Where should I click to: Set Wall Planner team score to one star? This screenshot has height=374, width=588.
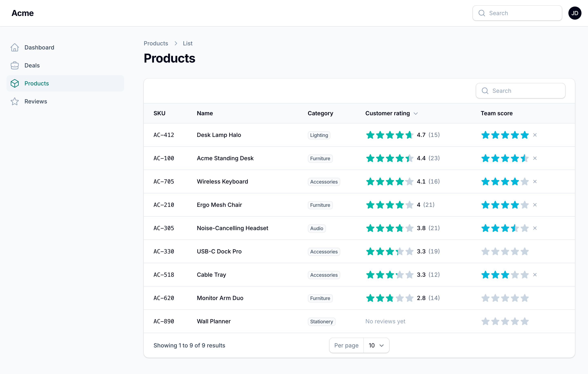(x=486, y=321)
